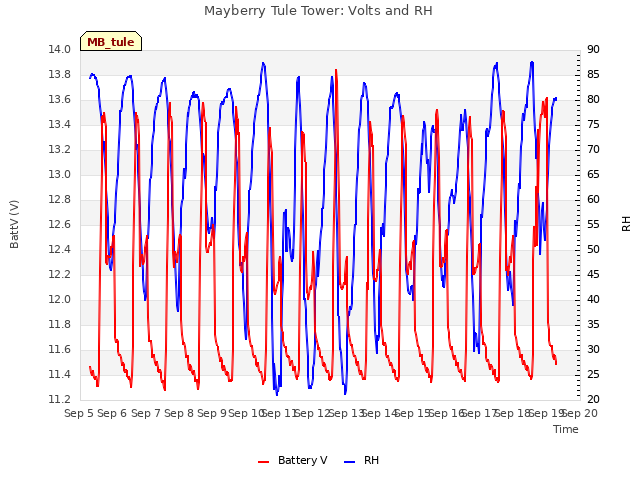Viewport: 640px width, 480px height.
Task: Click the 30 right axis tick
Action: (x=593, y=349)
